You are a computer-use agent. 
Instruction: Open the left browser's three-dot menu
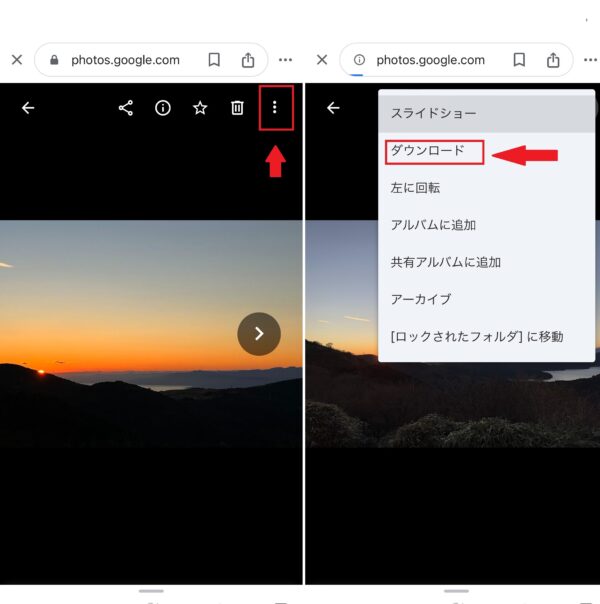tap(285, 60)
